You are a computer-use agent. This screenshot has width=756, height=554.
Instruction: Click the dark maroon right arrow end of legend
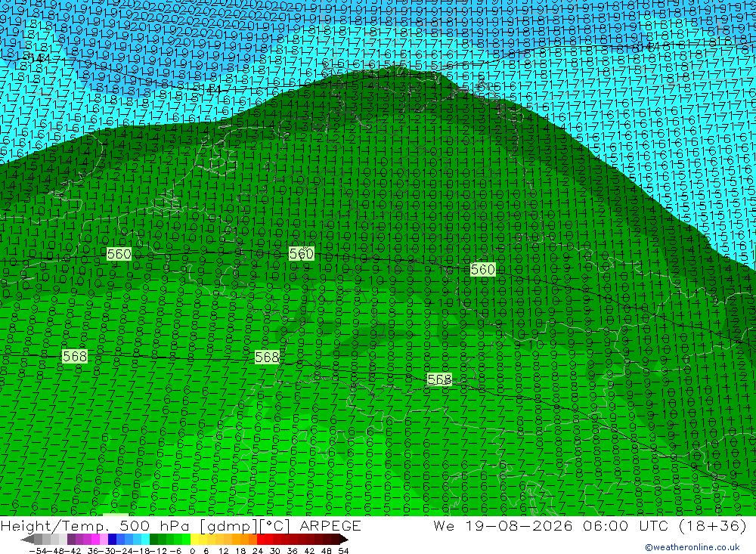pyautogui.click(x=344, y=540)
